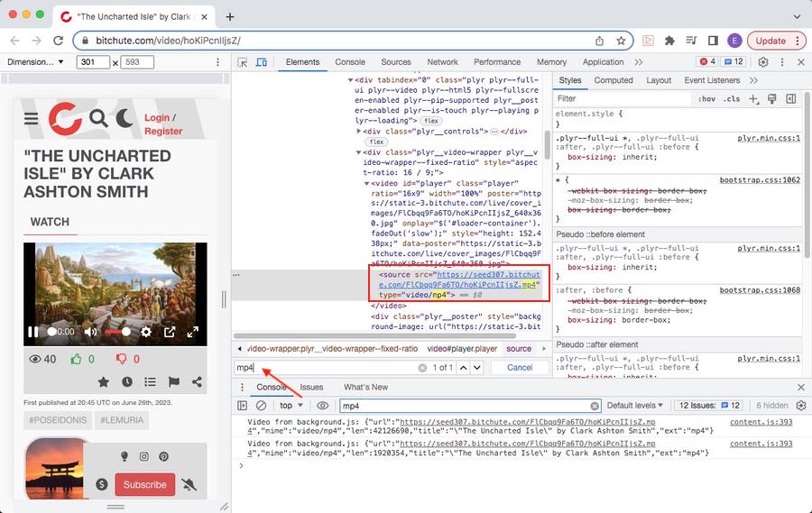Viewport: 812px width, 513px height.
Task: Click the Login link
Action: tap(157, 117)
